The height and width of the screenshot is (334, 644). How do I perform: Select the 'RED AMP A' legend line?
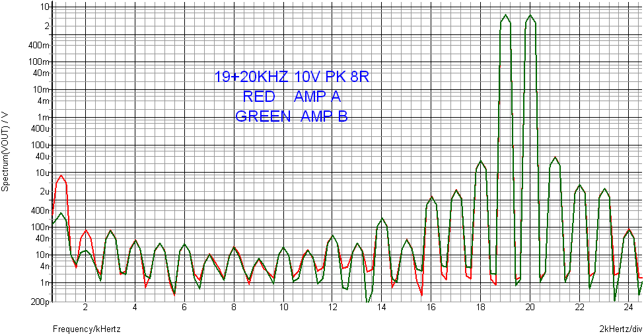(292, 97)
